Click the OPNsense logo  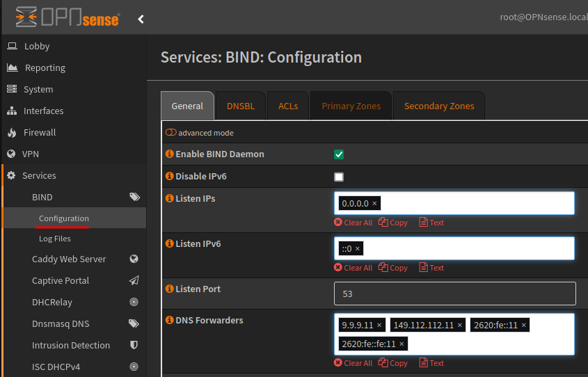tap(68, 17)
